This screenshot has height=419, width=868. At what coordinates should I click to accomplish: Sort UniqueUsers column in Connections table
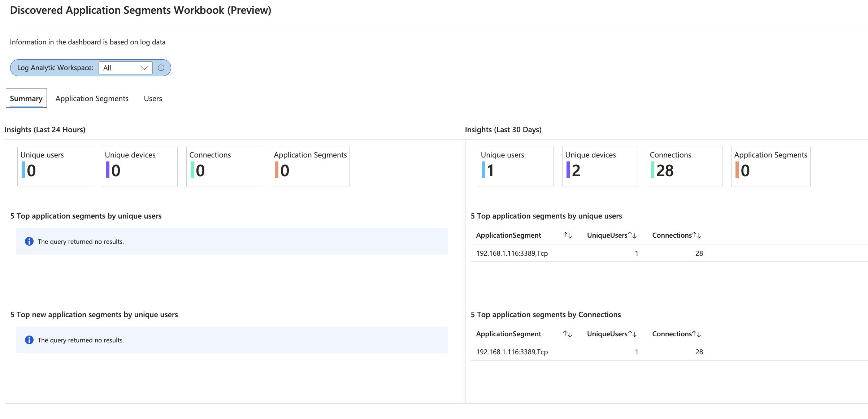632,334
